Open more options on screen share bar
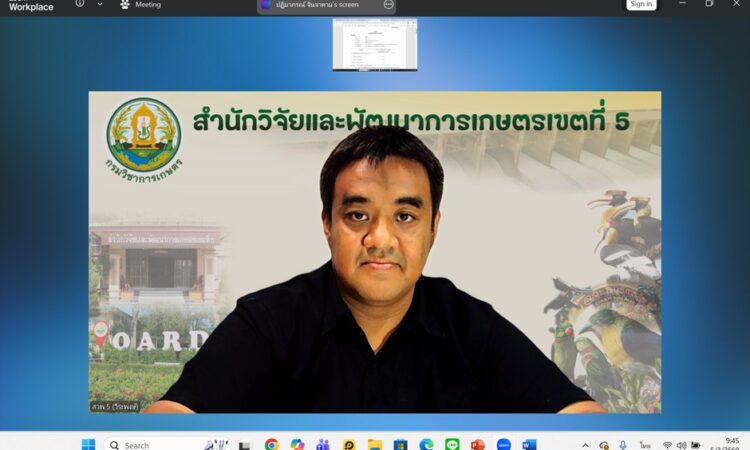This screenshot has height=450, width=750. click(388, 5)
